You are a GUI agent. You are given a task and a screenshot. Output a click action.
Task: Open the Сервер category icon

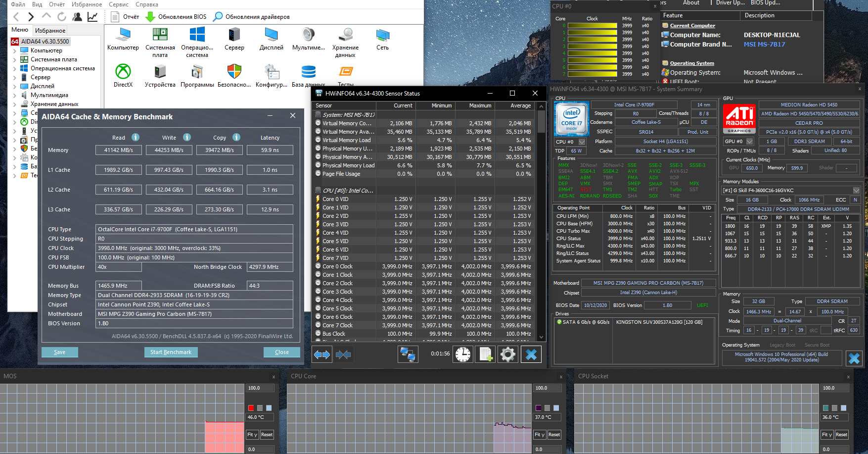[234, 35]
